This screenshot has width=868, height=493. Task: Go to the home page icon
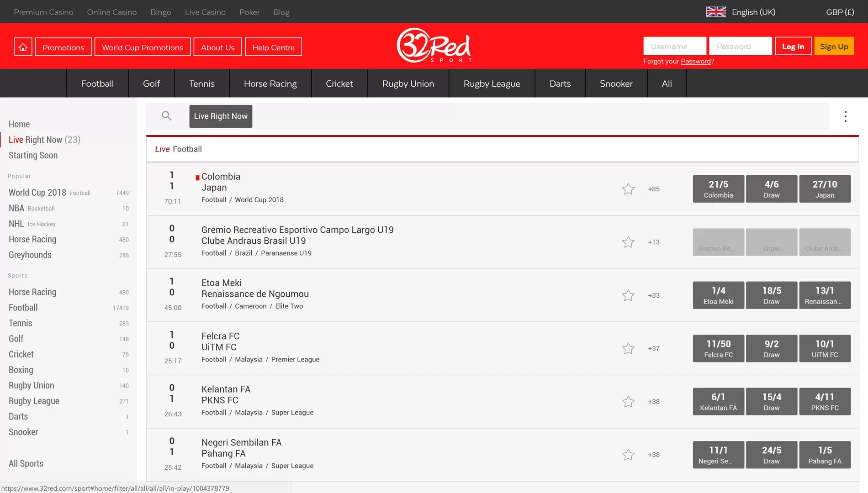[23, 47]
